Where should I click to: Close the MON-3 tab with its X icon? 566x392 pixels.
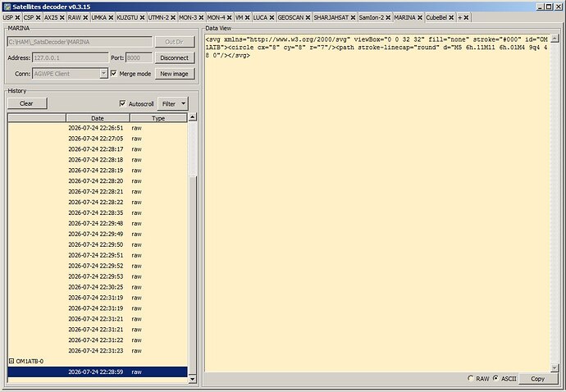(x=201, y=18)
